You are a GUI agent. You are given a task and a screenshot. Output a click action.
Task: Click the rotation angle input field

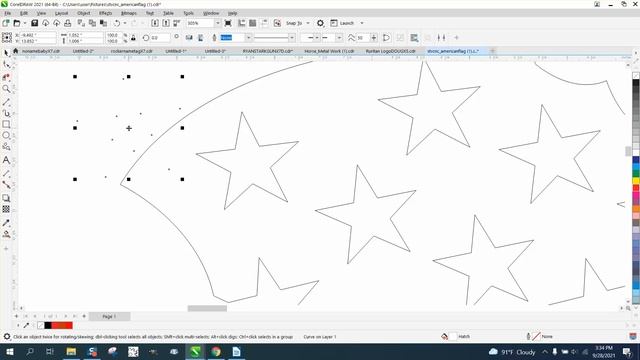tap(160, 38)
